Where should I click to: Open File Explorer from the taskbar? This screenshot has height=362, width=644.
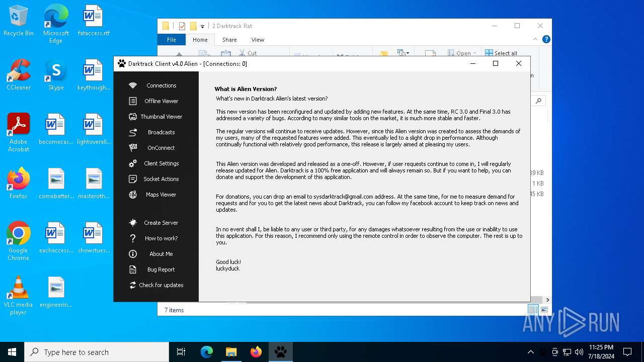231,352
